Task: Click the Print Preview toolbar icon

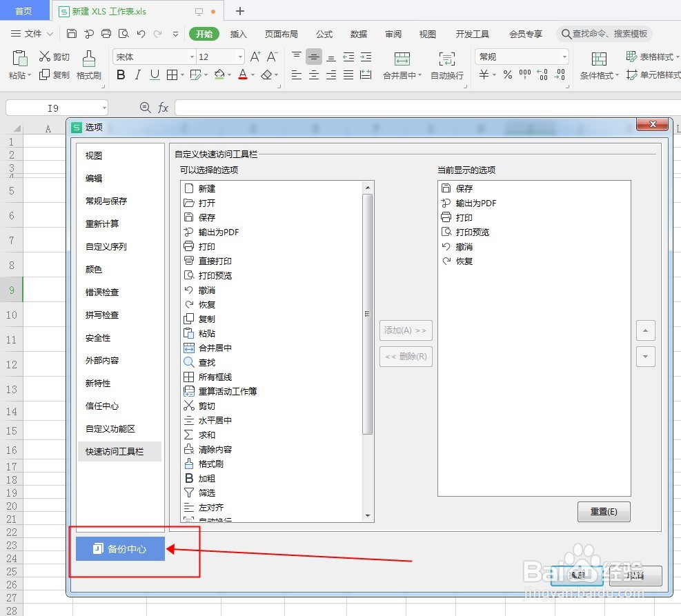Action: [124, 33]
